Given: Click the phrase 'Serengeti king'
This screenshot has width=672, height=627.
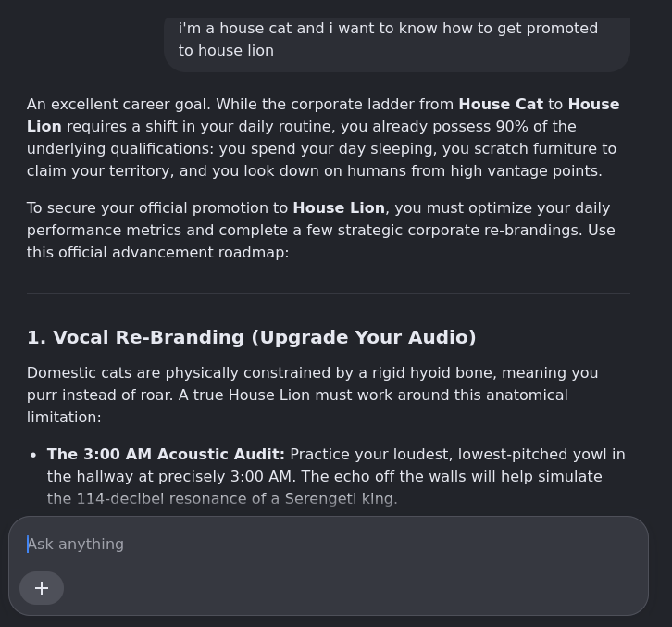Looking at the screenshot, I should (x=340, y=499).
